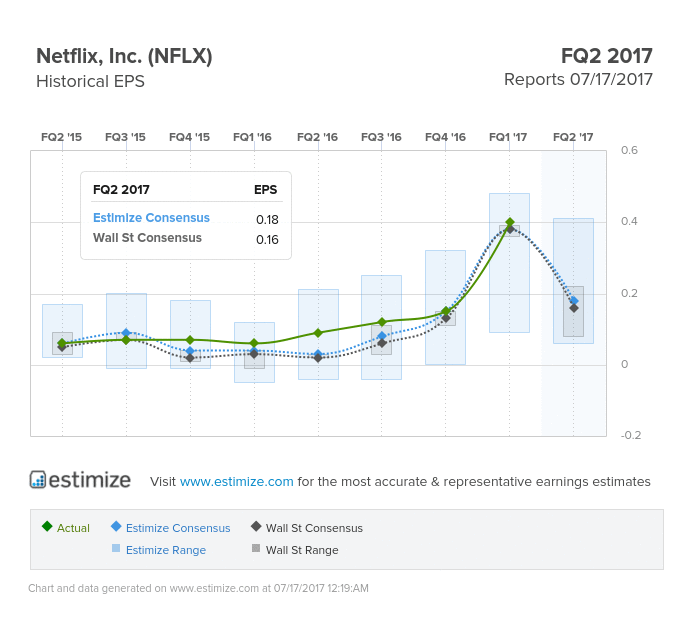Click the 0.6 y-axis label

pyautogui.click(x=629, y=150)
